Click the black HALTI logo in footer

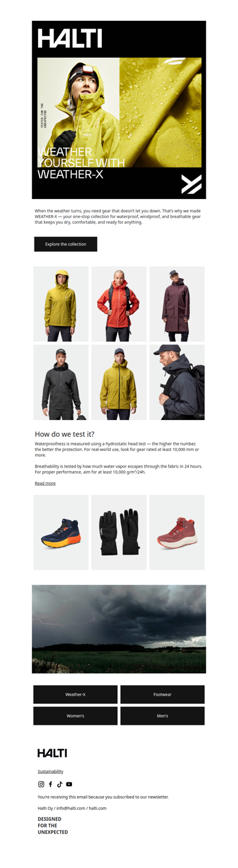tap(52, 753)
